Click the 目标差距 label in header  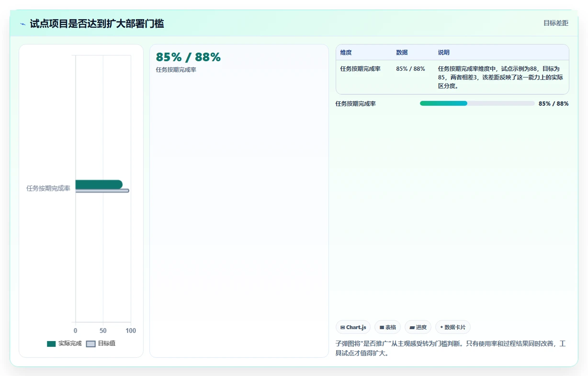[556, 23]
